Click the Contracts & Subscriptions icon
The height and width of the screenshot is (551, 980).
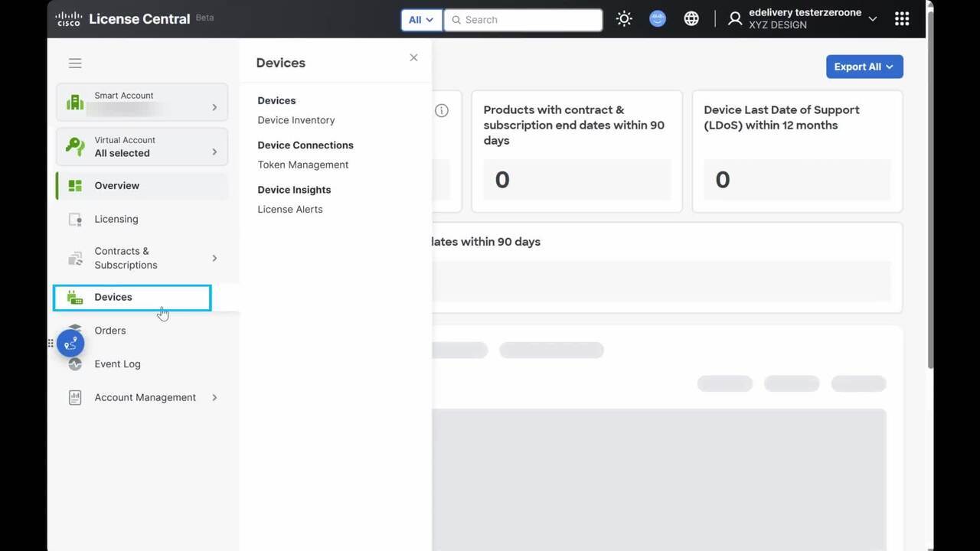(x=75, y=258)
